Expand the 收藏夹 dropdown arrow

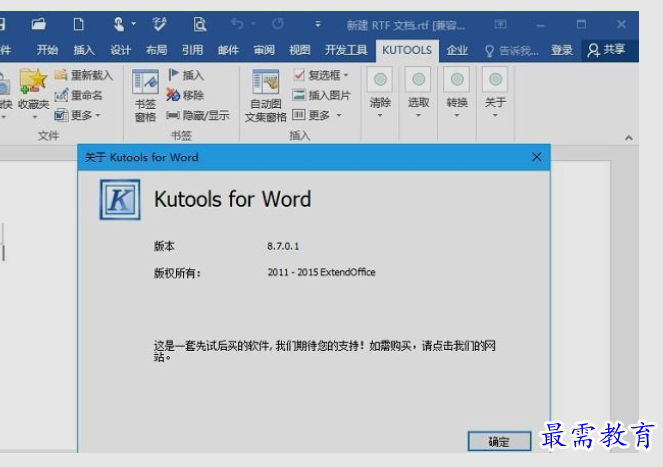[x=34, y=117]
